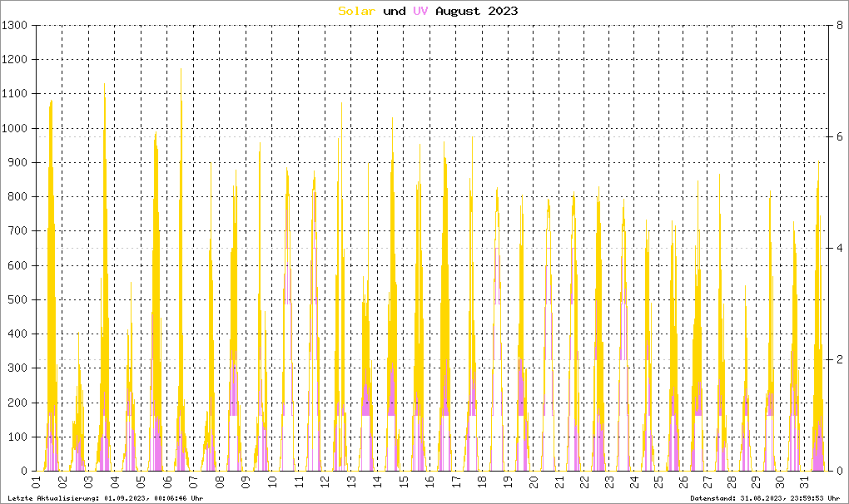849x504 pixels.
Task: Select day 06 on the date axis
Action: pyautogui.click(x=167, y=482)
